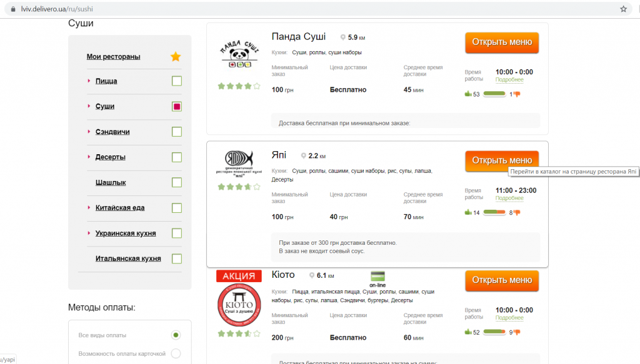Click the location pin next to 2.2 км

click(303, 155)
